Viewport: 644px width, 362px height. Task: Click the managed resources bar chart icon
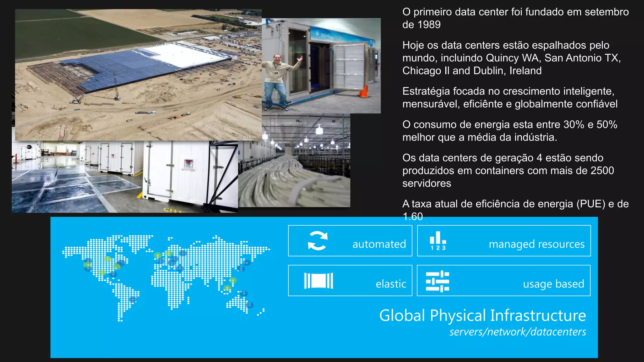(x=438, y=241)
